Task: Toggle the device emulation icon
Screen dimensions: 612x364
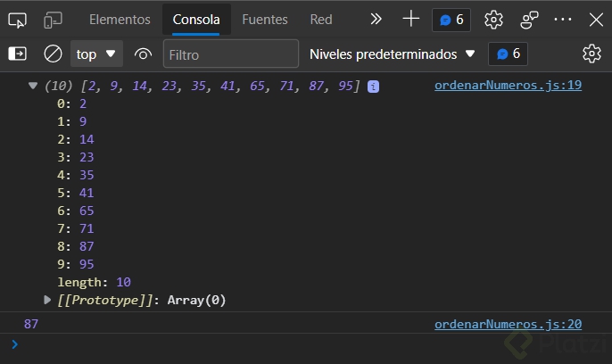Action: click(54, 20)
